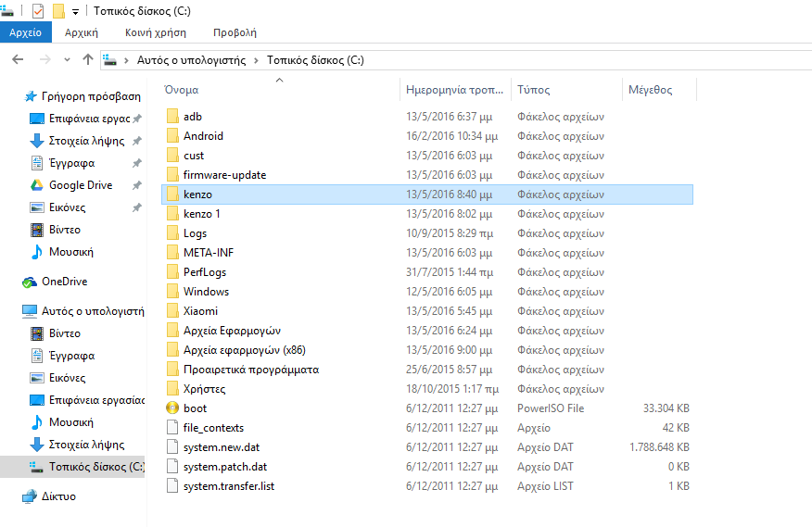Select OneDrive in the navigation pane
Viewport: 812px width, 527px height.
[64, 282]
